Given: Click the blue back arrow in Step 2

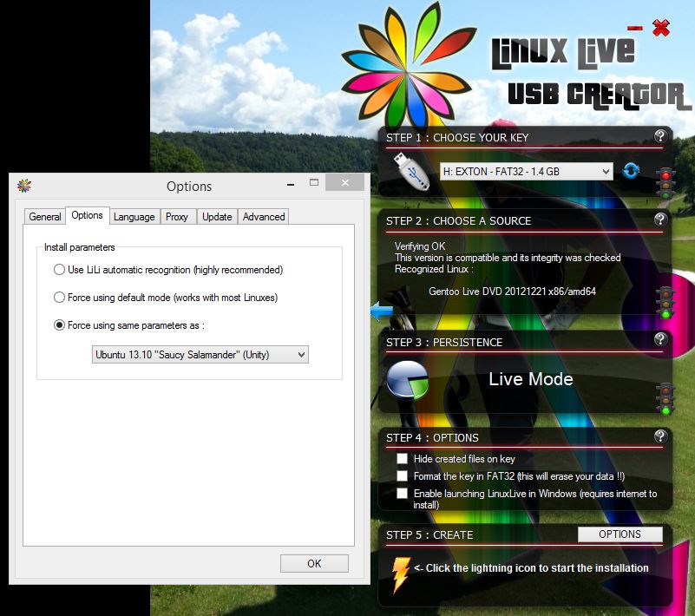Looking at the screenshot, I should [x=382, y=311].
